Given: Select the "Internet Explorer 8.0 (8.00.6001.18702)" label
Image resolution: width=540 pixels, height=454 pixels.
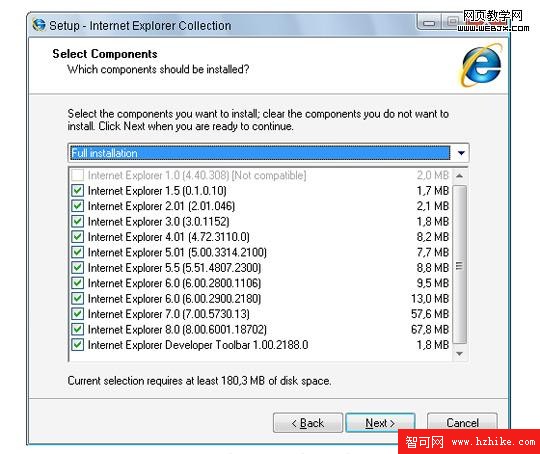Looking at the screenshot, I should click(x=177, y=329).
